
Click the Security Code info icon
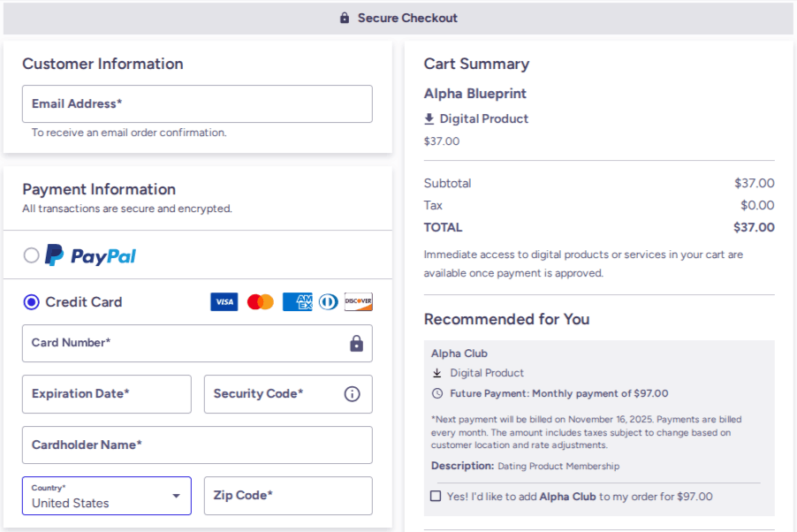[x=352, y=394]
